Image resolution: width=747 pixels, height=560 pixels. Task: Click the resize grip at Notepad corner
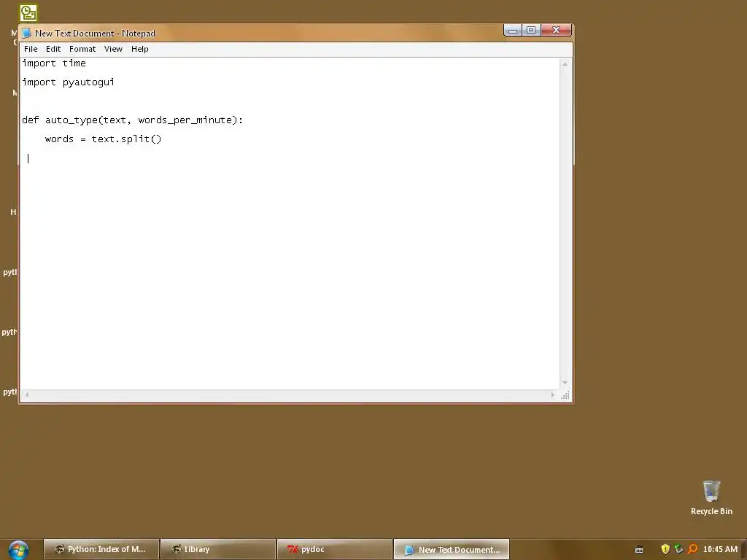(x=565, y=395)
